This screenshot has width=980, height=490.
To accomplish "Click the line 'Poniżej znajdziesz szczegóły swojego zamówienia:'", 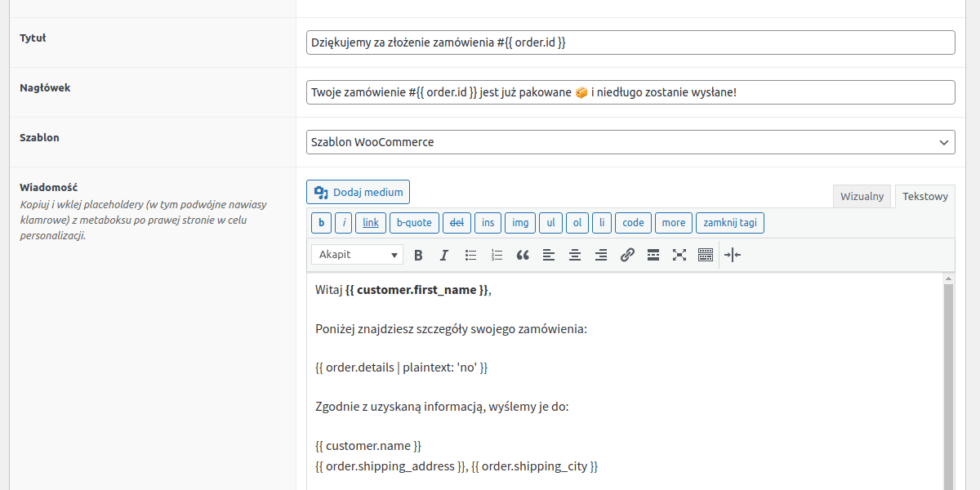I will pyautogui.click(x=452, y=329).
